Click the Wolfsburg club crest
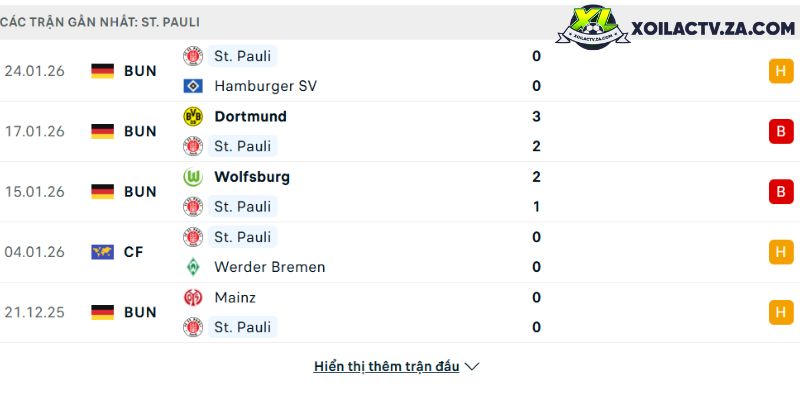 tap(193, 177)
